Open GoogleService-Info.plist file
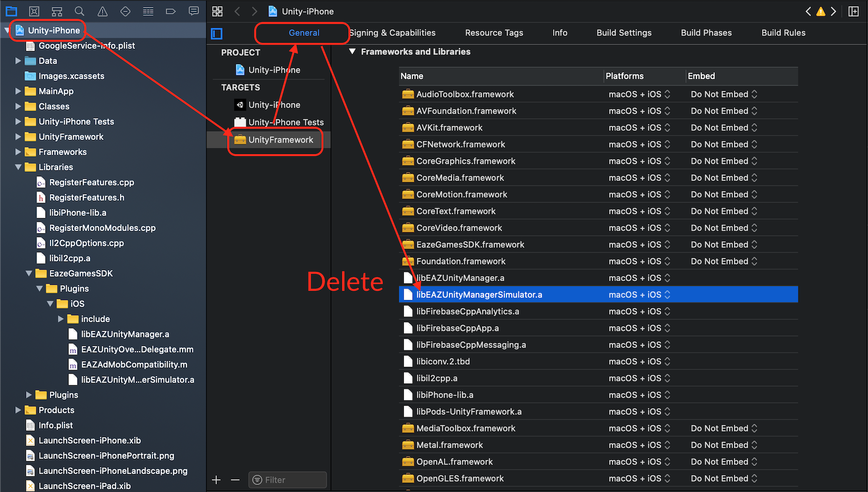Screen dimensions: 868x492 pos(80,46)
